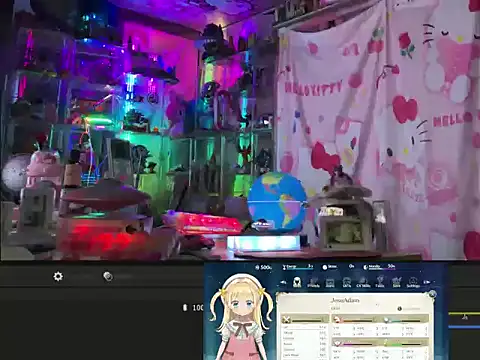Open the gear settings icon in dark panel
The width and height of the screenshot is (480, 360).
point(58,276)
